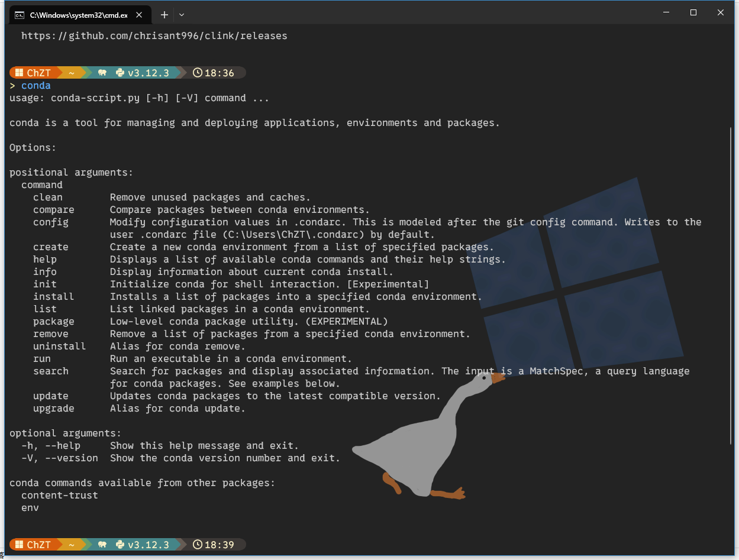
Task: Click the Python icon in the 18:39 prompt
Action: click(x=120, y=545)
